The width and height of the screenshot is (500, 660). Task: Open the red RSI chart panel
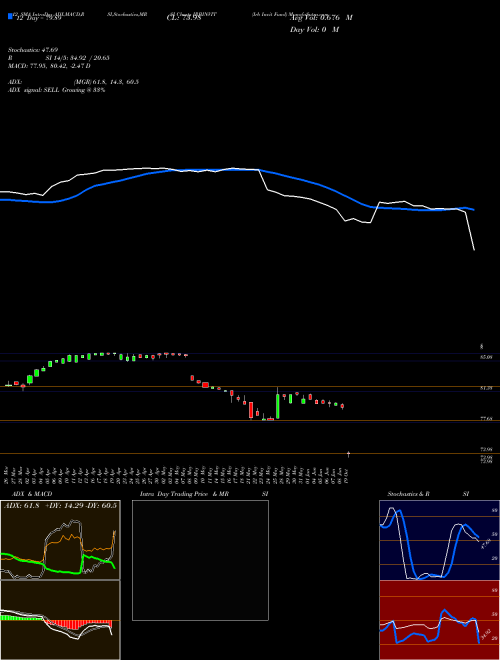(x=439, y=620)
